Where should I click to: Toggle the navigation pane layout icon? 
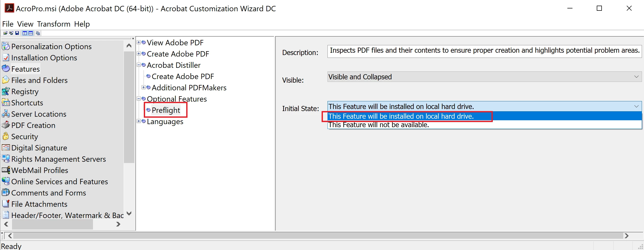point(25,33)
